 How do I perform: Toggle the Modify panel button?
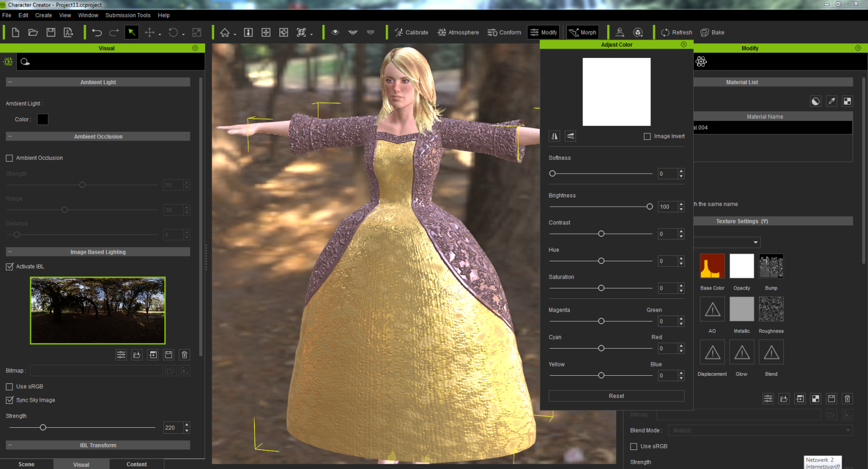544,33
